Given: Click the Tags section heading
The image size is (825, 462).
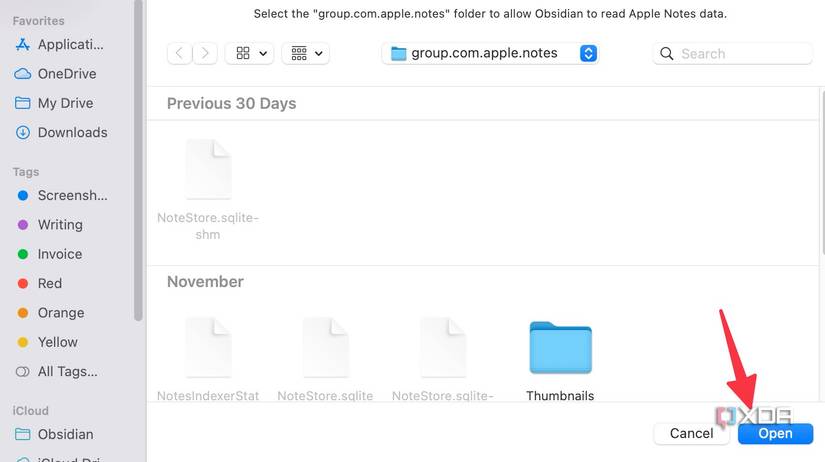Looking at the screenshot, I should point(26,172).
